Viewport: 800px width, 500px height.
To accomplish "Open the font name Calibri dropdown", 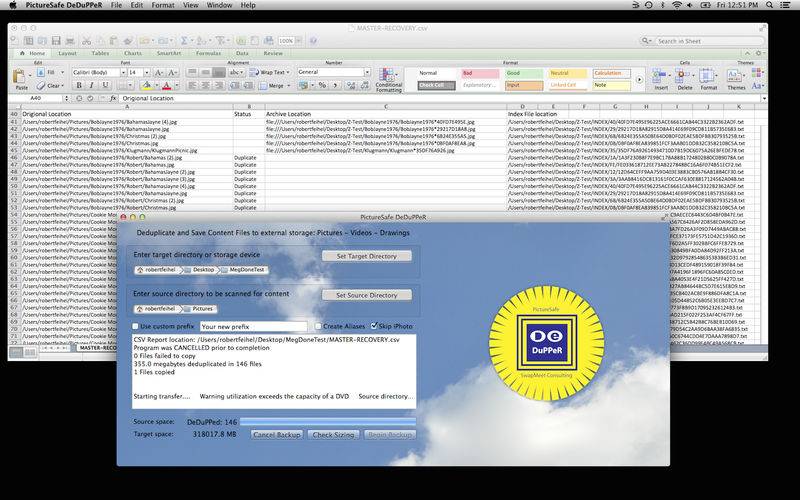I will pyautogui.click(x=123, y=72).
